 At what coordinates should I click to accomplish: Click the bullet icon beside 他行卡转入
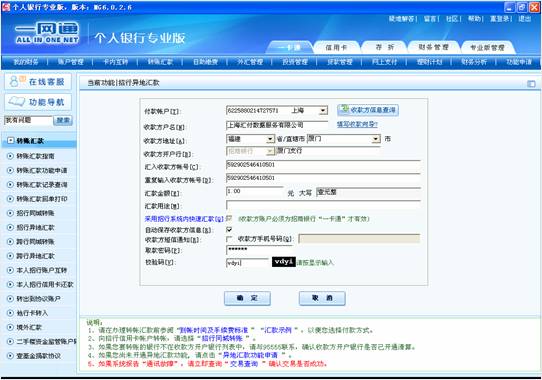(x=10, y=313)
